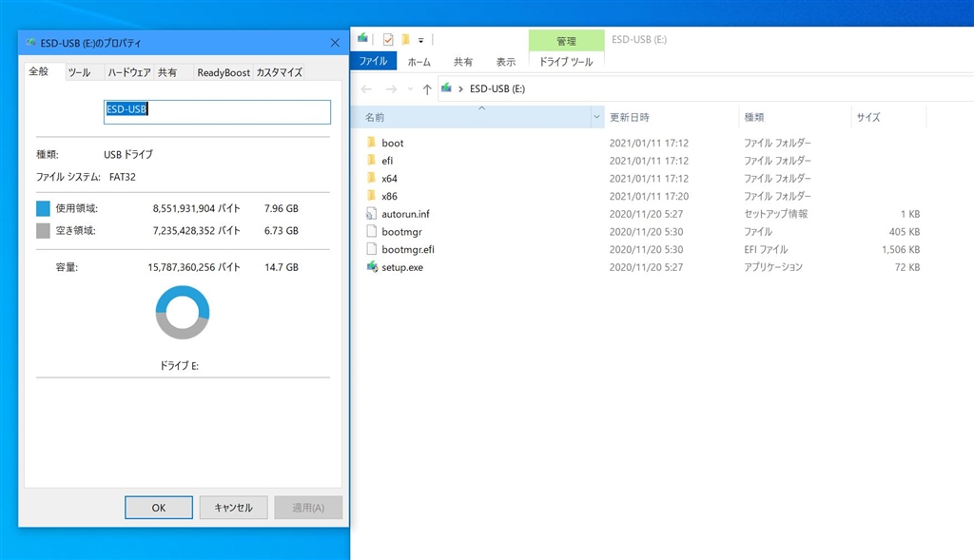Switch to the ReadyBoost tab

coord(223,72)
